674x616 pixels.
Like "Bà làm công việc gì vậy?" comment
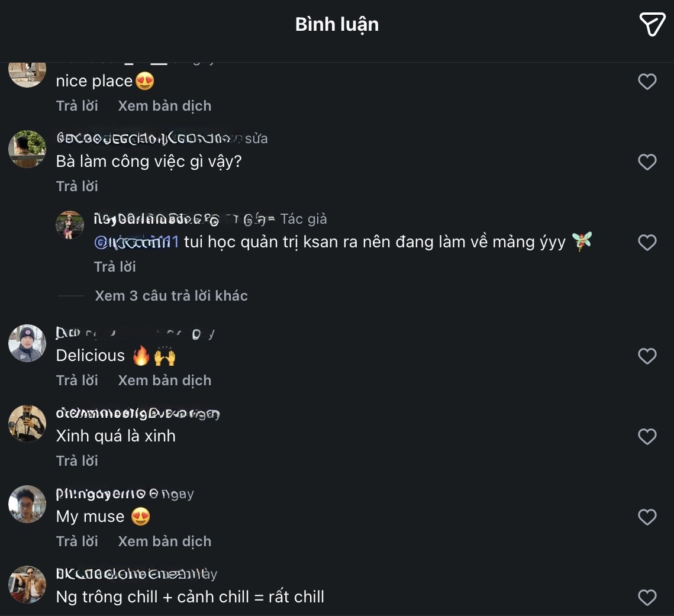[x=647, y=162]
